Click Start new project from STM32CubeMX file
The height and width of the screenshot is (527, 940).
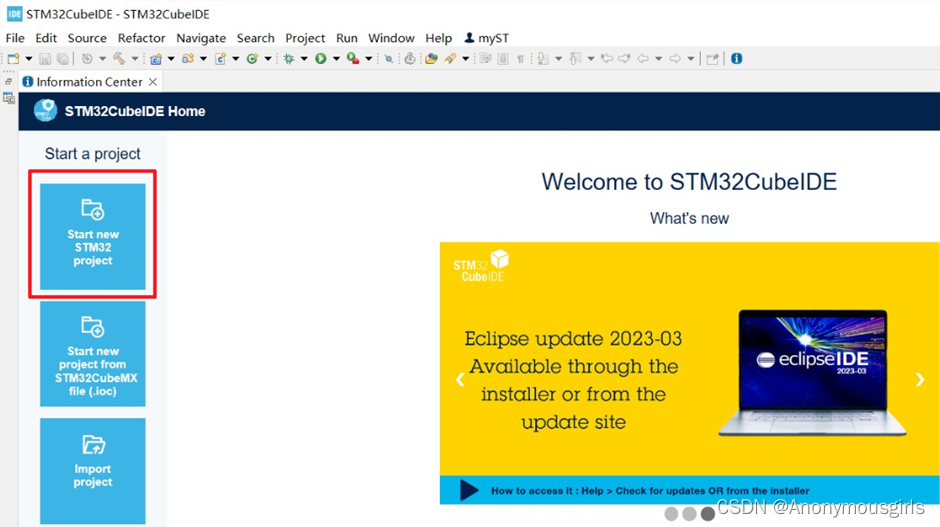coord(93,354)
